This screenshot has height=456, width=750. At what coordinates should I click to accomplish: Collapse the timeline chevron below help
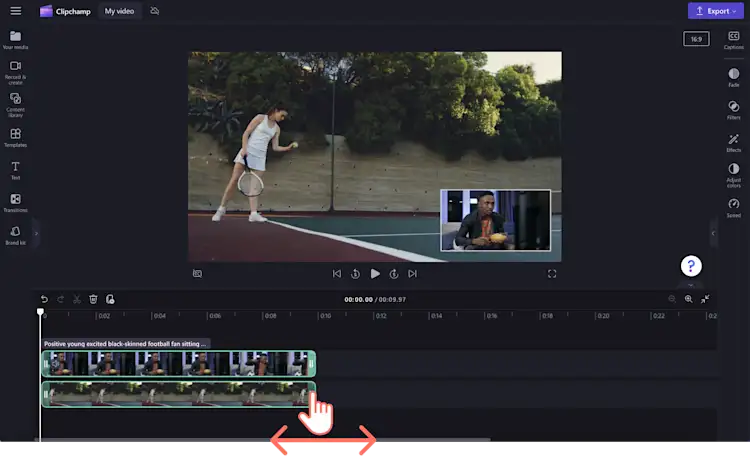pyautogui.click(x=691, y=285)
